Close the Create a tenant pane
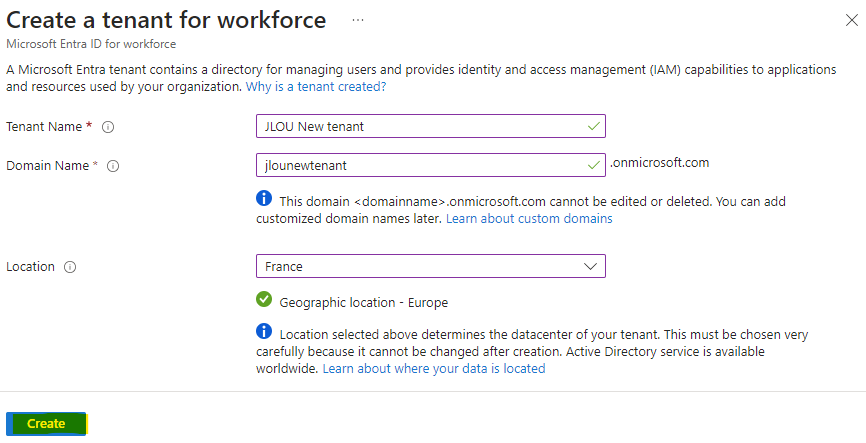 [x=851, y=20]
